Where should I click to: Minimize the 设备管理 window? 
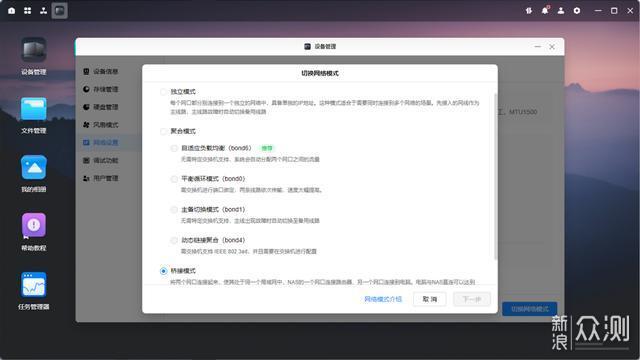(538, 47)
